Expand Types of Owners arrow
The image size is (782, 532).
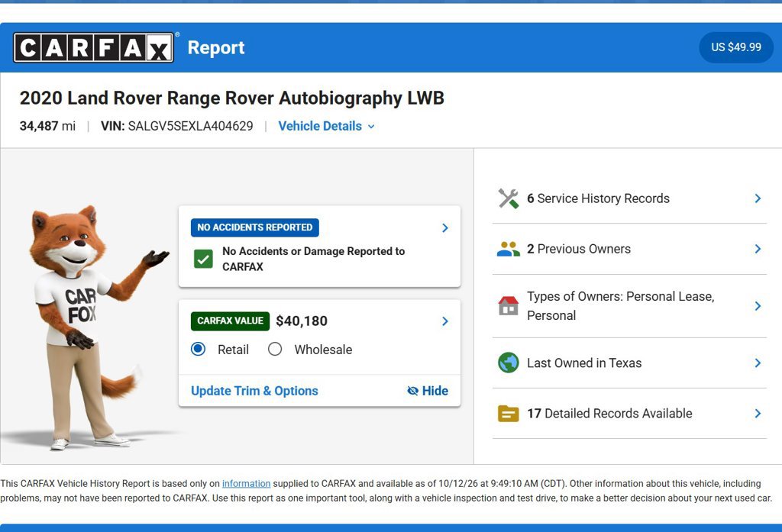click(758, 305)
